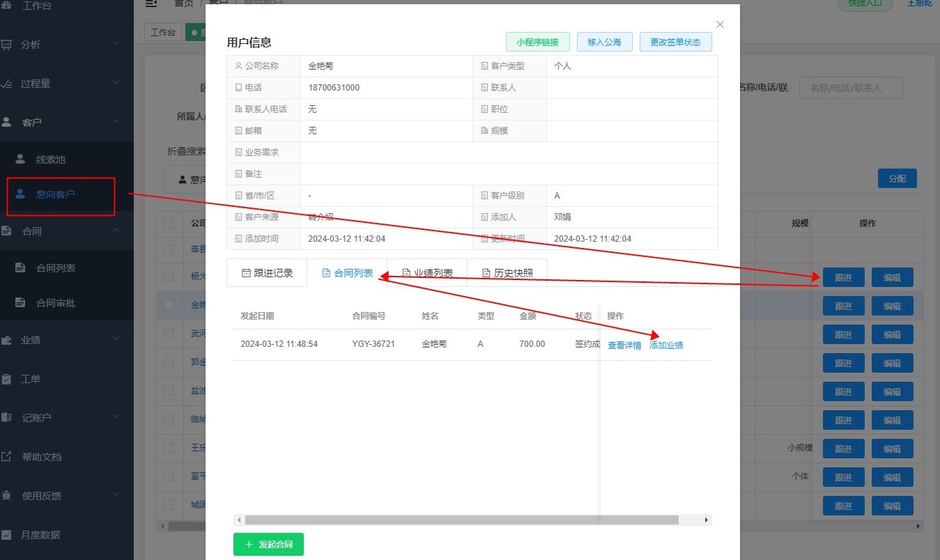940x560 pixels.
Task: Click the 小程序链接 button
Action: [x=538, y=42]
